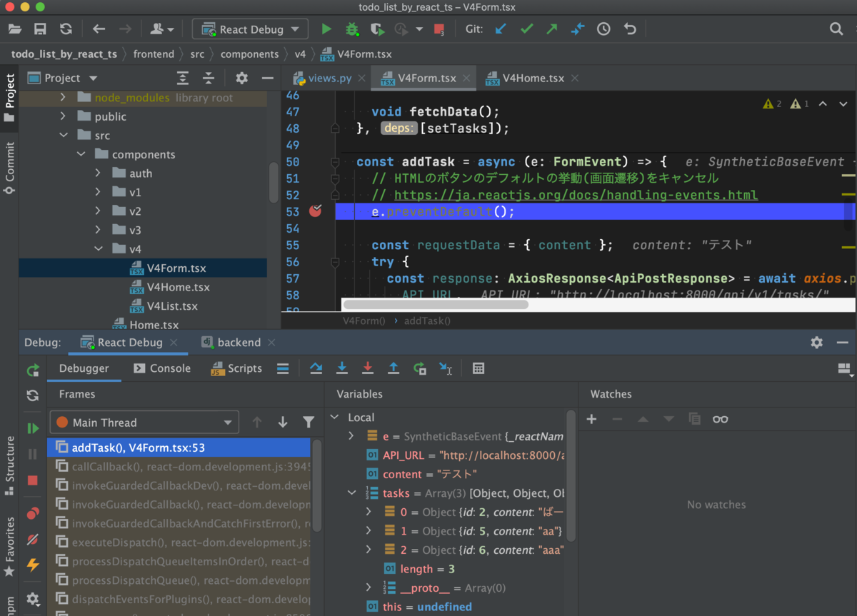Click the Step Into icon
This screenshot has width=857, height=616.
click(342, 368)
